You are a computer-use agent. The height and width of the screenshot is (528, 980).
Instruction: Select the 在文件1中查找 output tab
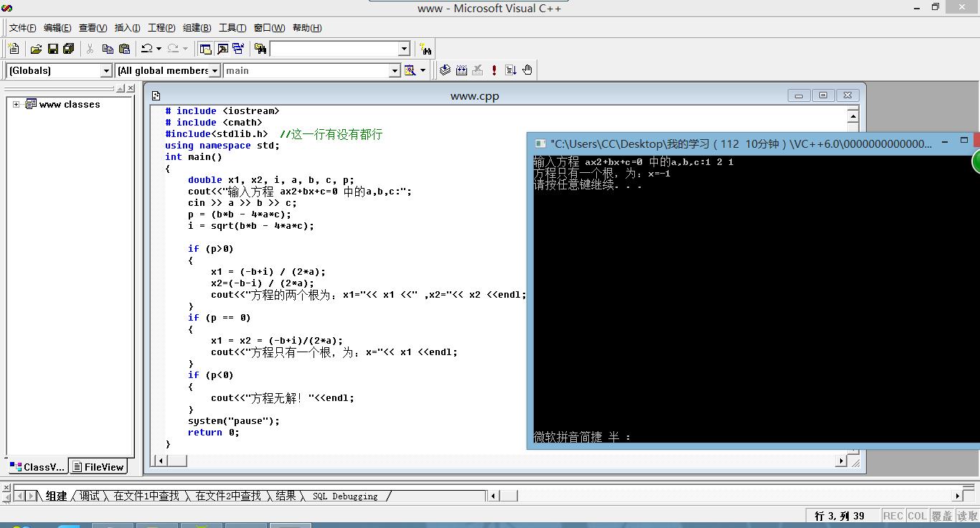tap(146, 496)
